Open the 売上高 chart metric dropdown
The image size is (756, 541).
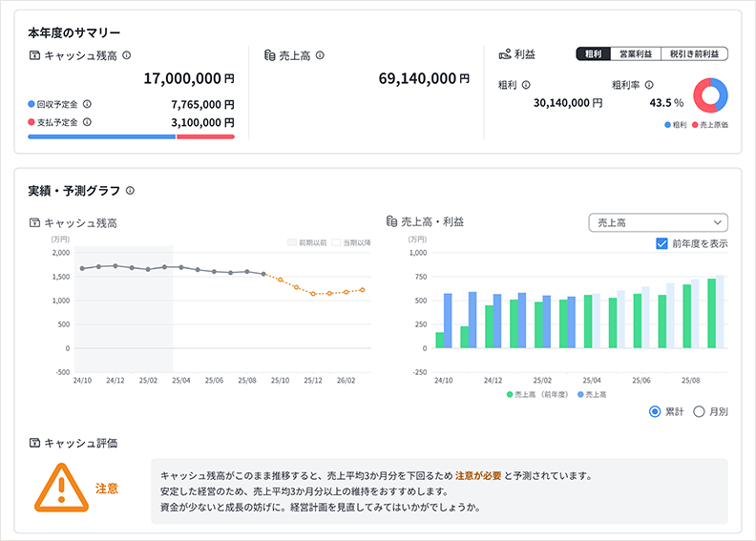click(658, 222)
